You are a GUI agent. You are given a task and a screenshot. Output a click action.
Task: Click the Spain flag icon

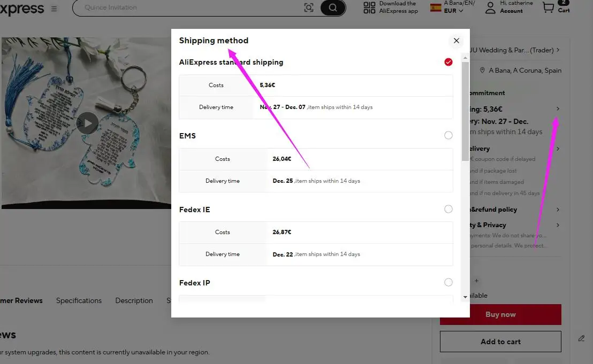pos(436,7)
